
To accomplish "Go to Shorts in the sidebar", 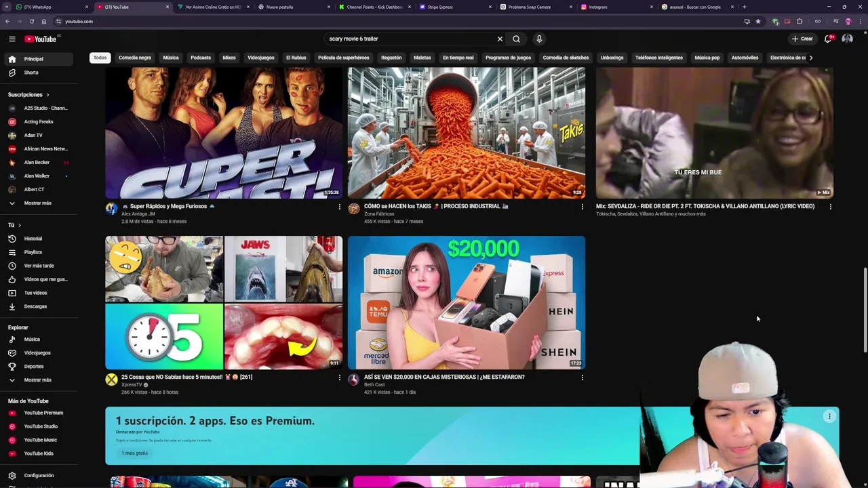I will click(31, 73).
